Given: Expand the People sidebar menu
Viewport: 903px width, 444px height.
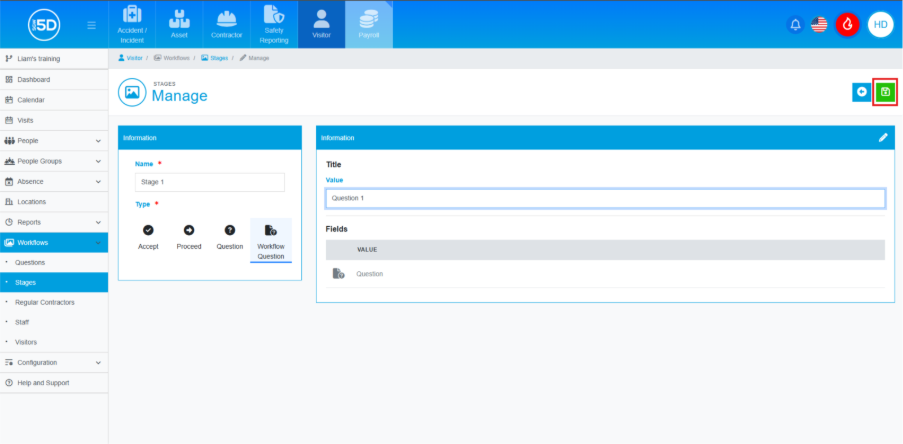Looking at the screenshot, I should coord(54,141).
